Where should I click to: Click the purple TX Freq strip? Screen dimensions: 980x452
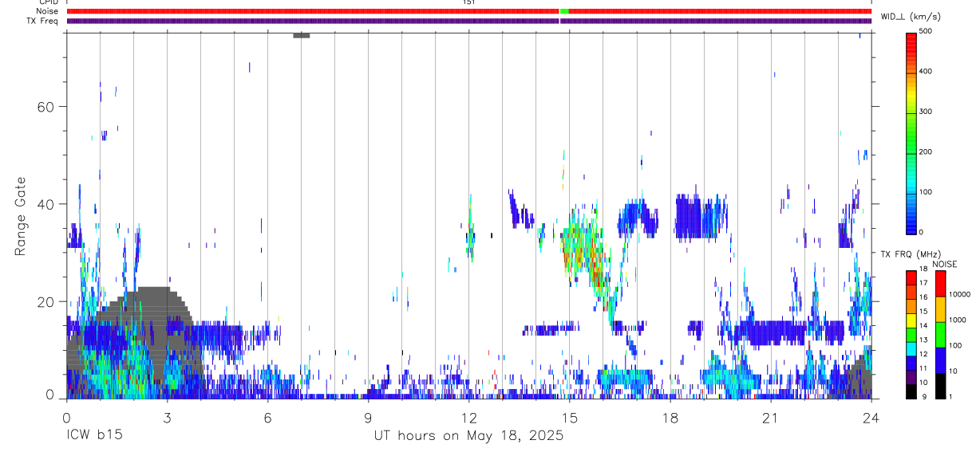(469, 21)
